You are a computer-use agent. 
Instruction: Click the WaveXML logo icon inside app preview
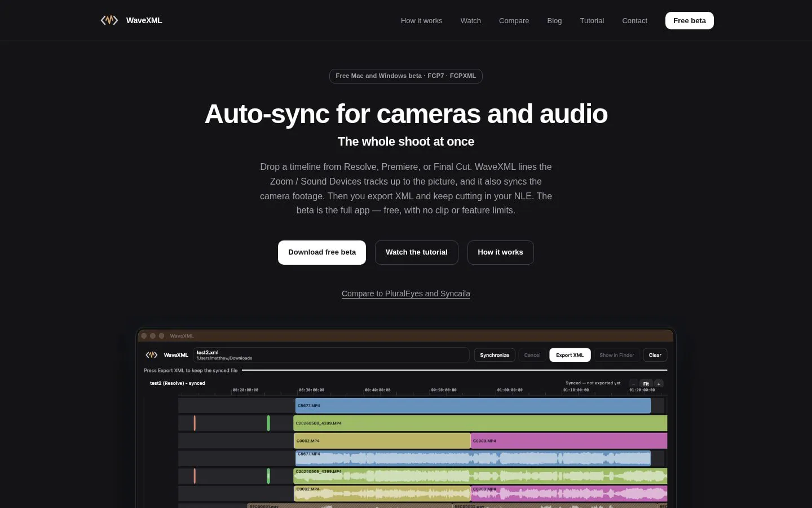pyautogui.click(x=151, y=355)
